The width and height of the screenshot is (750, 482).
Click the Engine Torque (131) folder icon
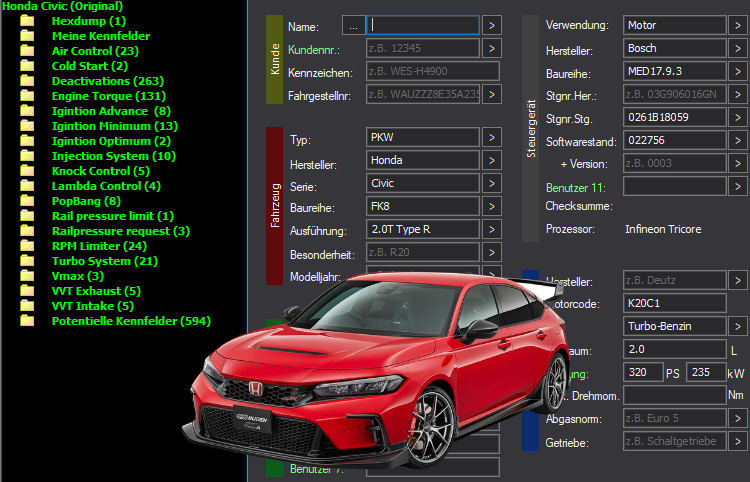[x=27, y=96]
